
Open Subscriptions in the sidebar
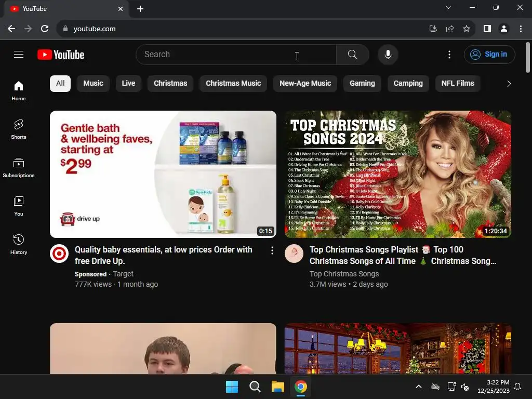19,168
